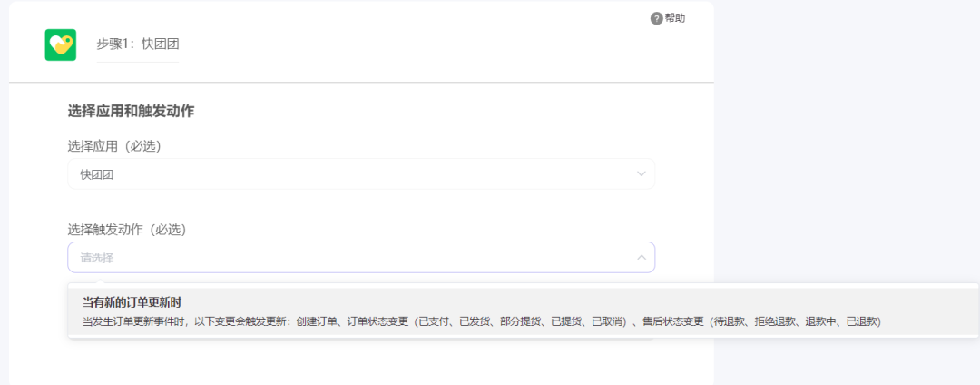Collapse the trigger action dropdown using its up chevron
Viewport: 980px width, 385px height.
click(x=642, y=258)
